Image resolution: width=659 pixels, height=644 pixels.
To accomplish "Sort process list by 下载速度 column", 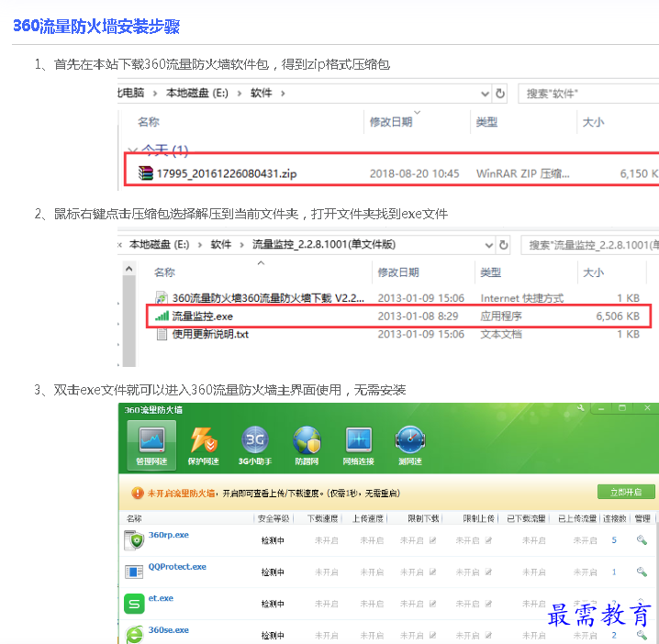I will pyautogui.click(x=322, y=518).
